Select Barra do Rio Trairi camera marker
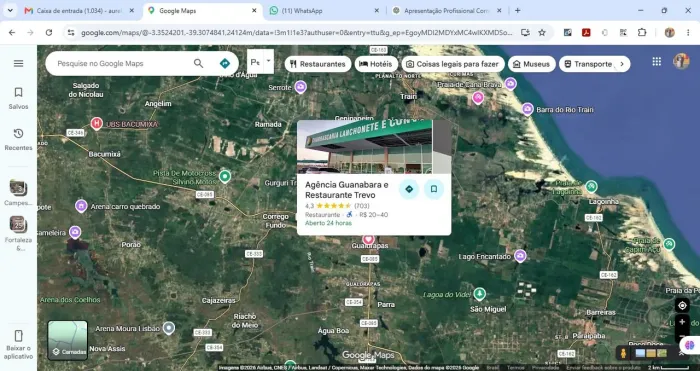700x371 pixels. [x=528, y=109]
